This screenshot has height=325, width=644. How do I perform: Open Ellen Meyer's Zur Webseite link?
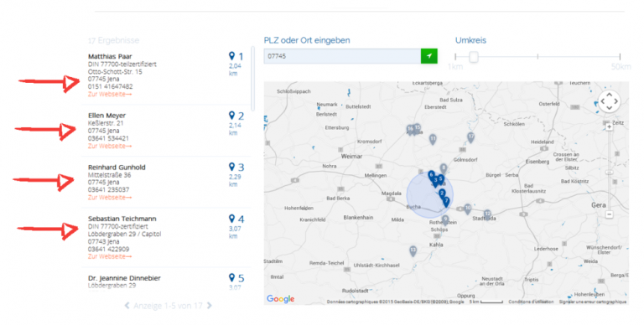pyautogui.click(x=110, y=146)
